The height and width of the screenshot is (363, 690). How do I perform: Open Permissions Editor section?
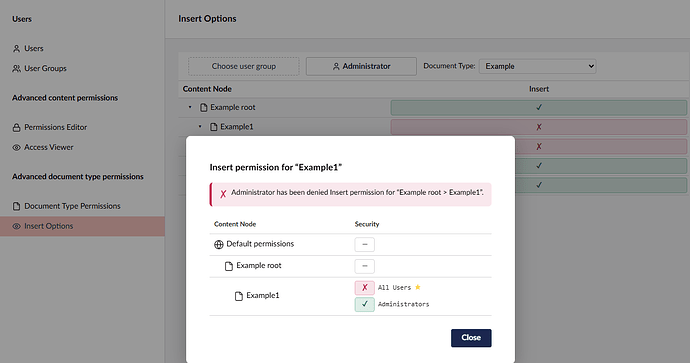tap(55, 127)
